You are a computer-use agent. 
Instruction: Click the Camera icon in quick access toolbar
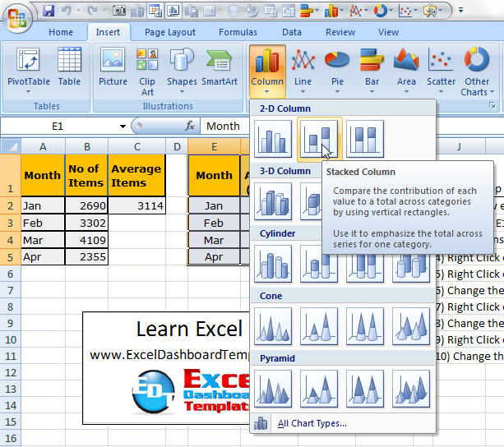pyautogui.click(x=119, y=11)
